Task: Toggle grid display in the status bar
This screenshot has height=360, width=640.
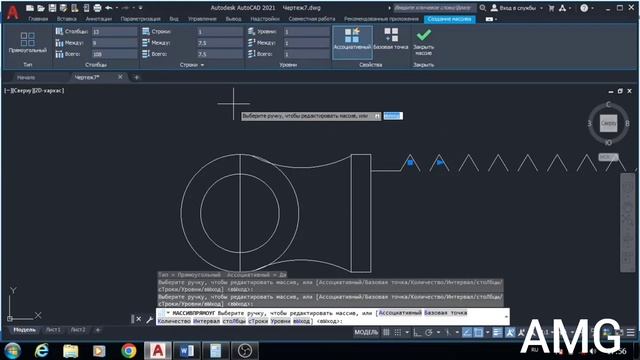Action: [386, 333]
